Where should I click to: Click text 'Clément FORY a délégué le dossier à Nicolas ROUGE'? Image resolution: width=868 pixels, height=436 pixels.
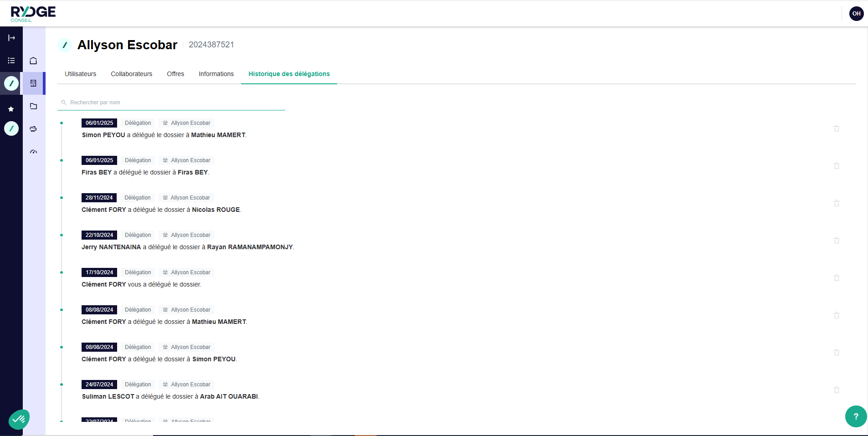[x=161, y=210]
